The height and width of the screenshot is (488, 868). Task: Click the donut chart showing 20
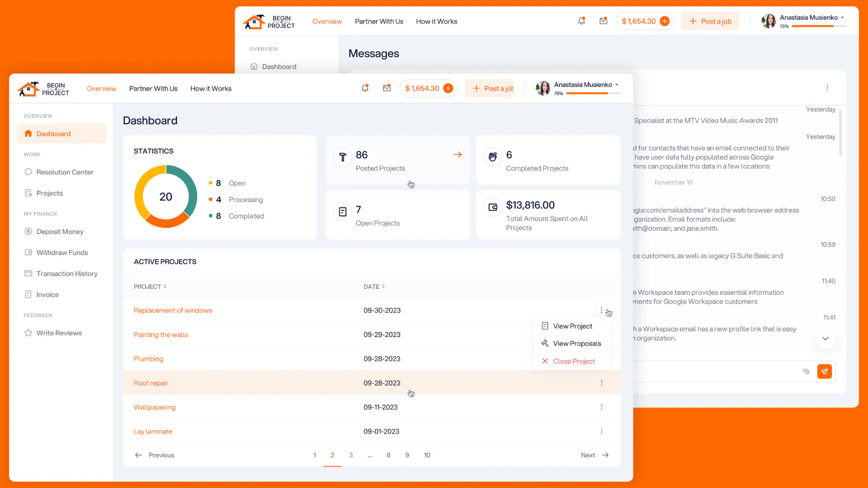pos(166,197)
